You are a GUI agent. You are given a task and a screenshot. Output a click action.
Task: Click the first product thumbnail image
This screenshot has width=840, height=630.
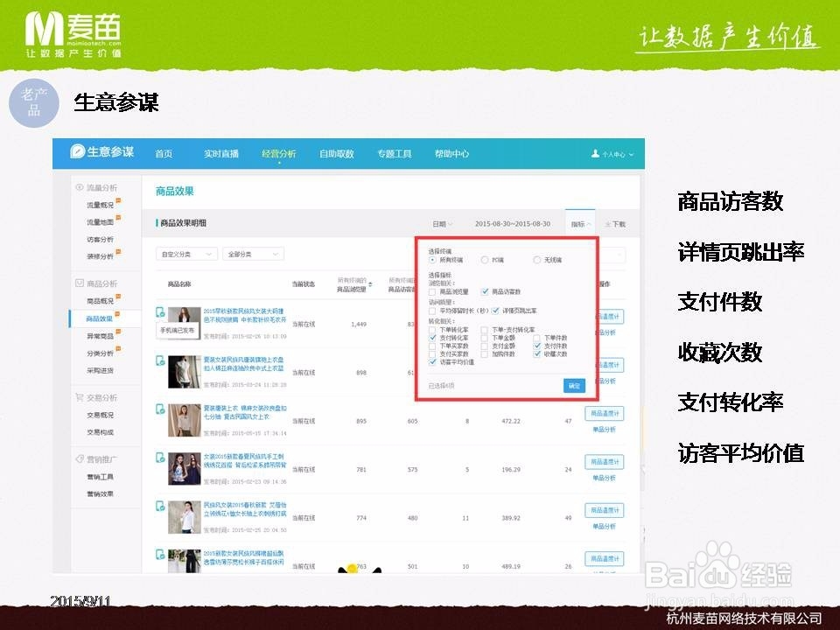(185, 316)
